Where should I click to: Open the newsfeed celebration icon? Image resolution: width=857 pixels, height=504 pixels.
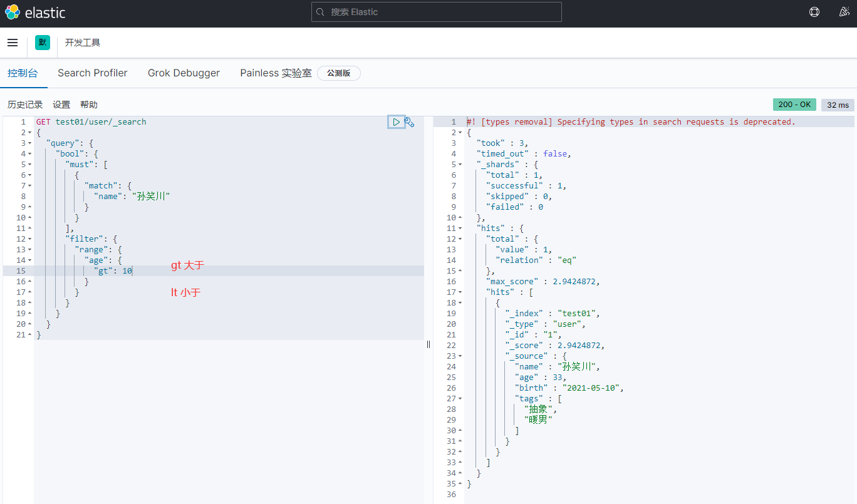(844, 12)
